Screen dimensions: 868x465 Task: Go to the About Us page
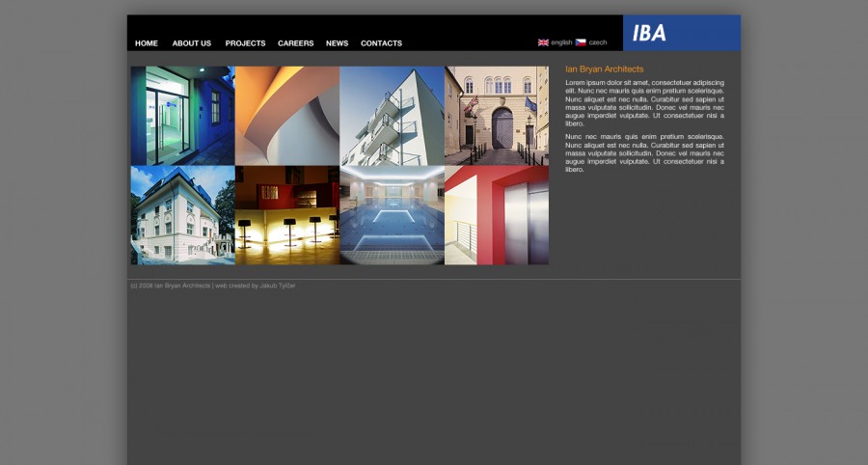pyautogui.click(x=191, y=43)
